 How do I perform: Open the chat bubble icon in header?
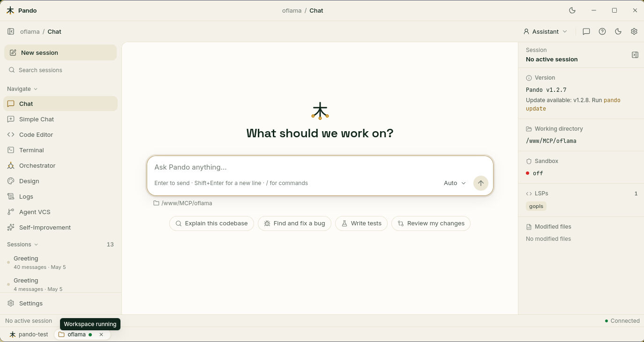pos(586,31)
